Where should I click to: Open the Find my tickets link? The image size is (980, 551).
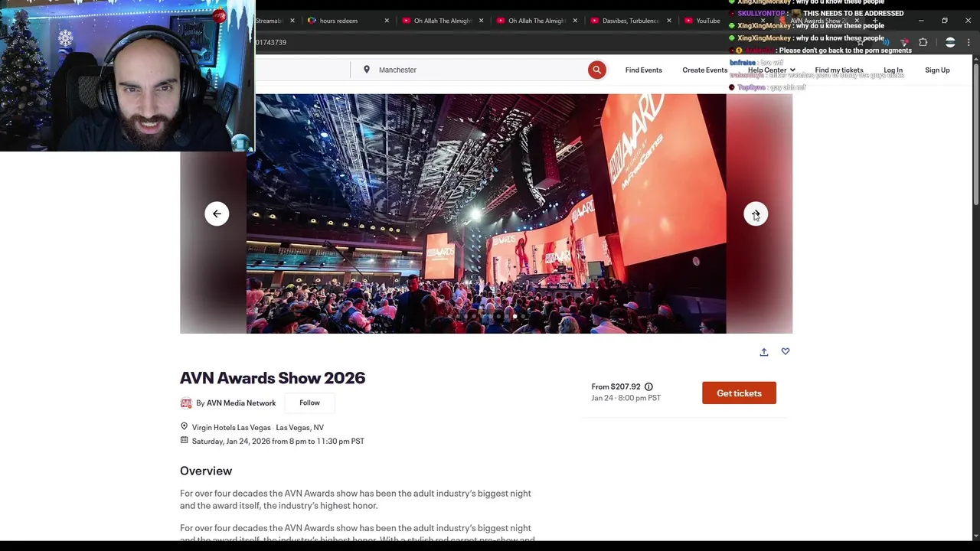[x=838, y=70]
